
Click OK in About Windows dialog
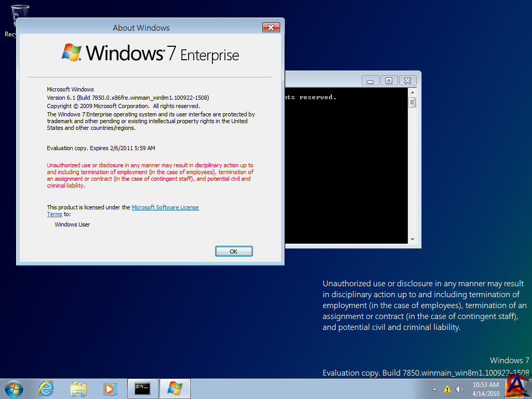click(x=234, y=251)
